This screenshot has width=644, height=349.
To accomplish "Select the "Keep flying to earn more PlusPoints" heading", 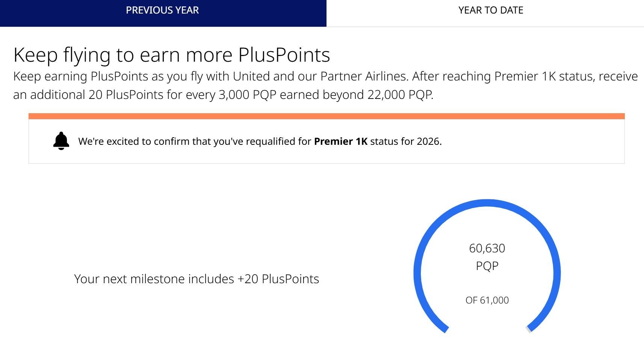I will [172, 55].
